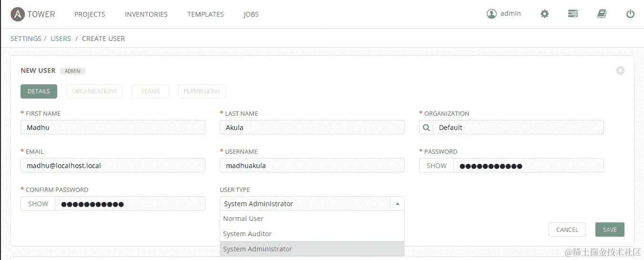
Task: Show the Password field contents
Action: [x=437, y=166]
